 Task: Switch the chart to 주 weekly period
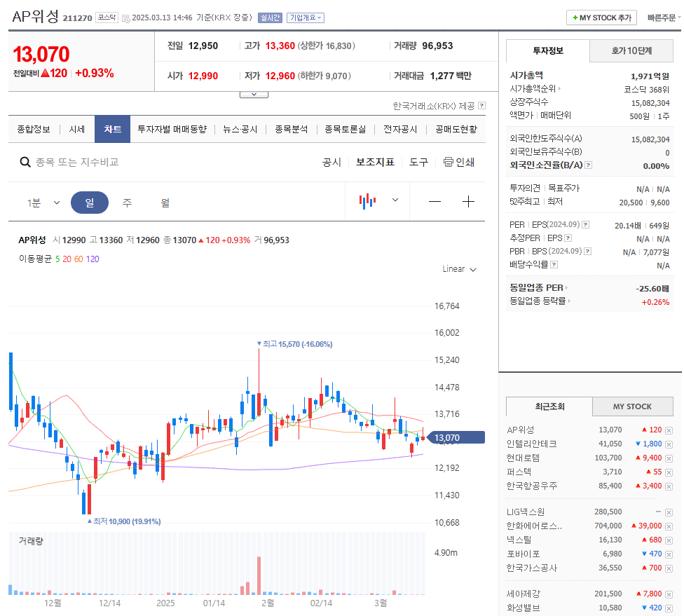[x=126, y=201]
